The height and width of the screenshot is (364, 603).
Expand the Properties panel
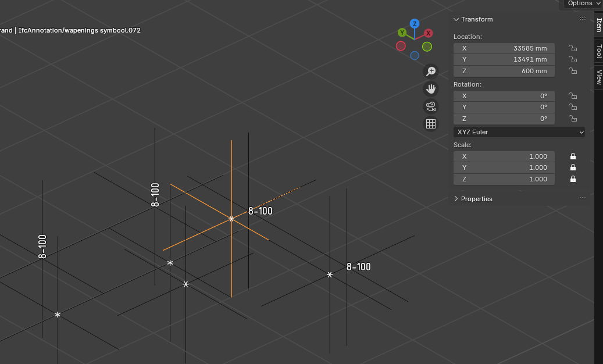[456, 199]
